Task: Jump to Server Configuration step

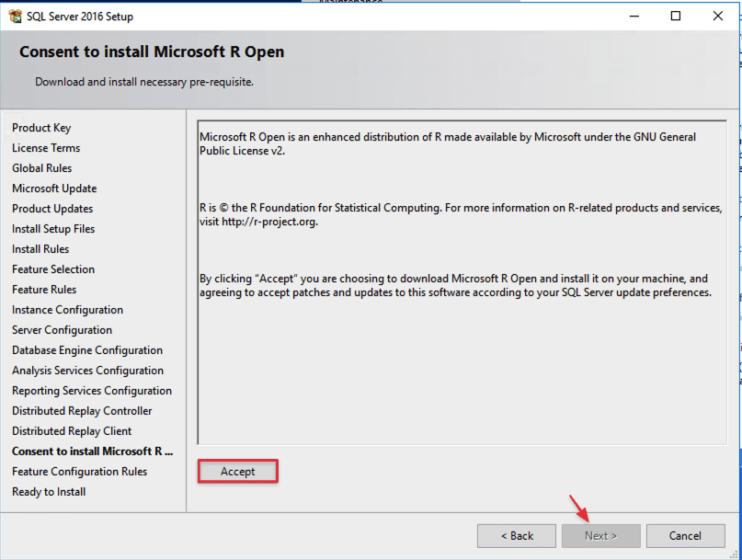Action: 62,330
